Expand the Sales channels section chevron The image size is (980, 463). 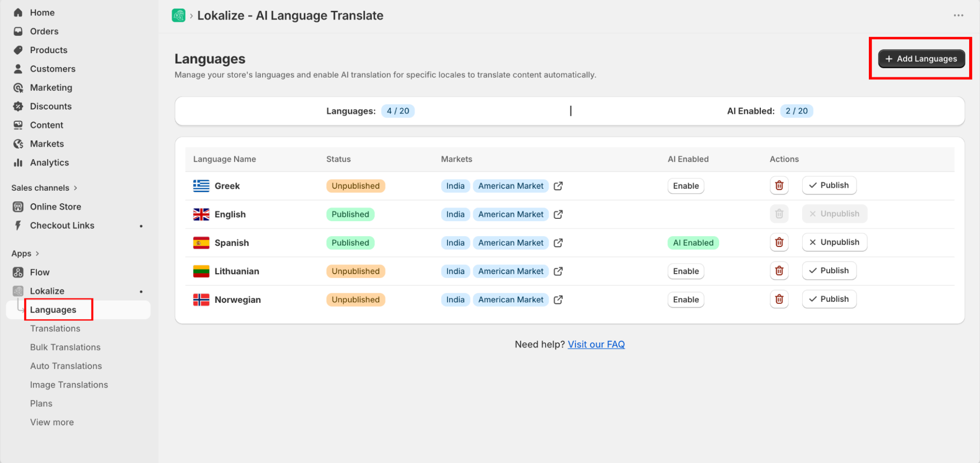(x=75, y=188)
